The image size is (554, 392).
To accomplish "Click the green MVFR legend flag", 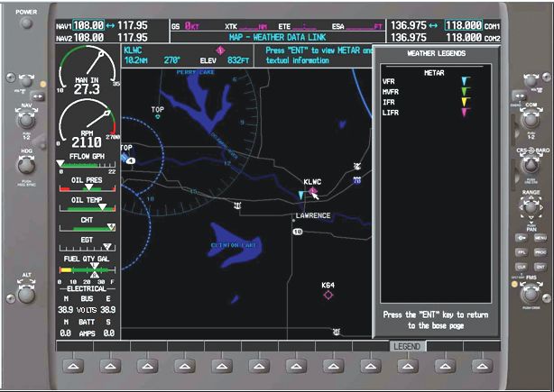I will click(x=466, y=92).
